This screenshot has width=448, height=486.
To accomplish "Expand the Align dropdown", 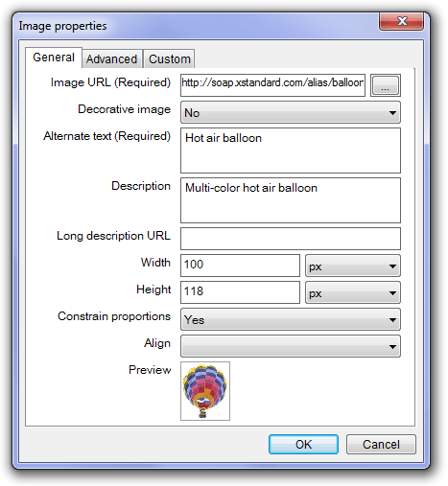I will (291, 346).
